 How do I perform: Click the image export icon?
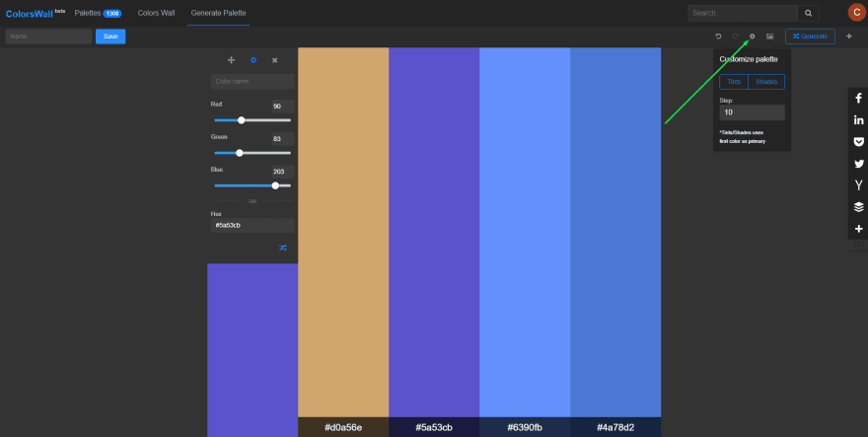click(x=769, y=36)
